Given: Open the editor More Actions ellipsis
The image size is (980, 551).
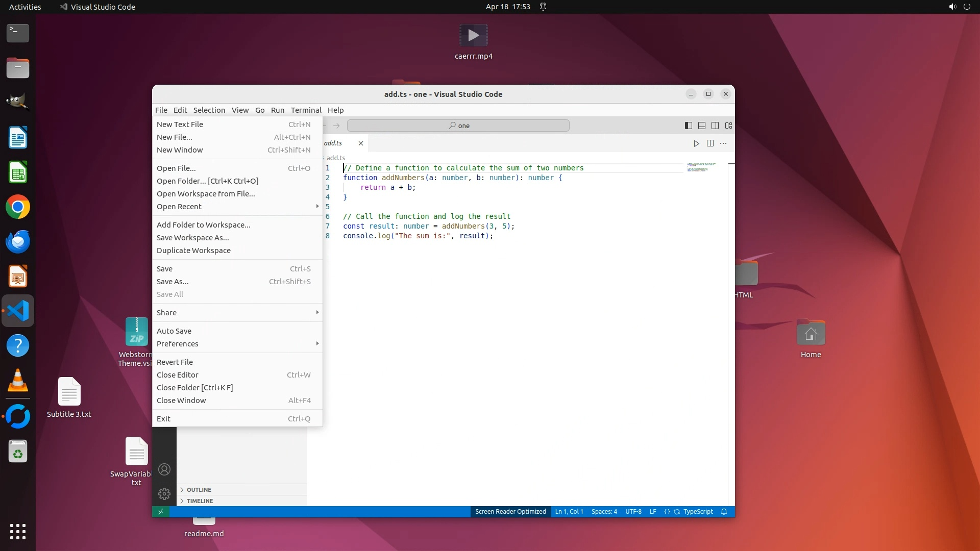Looking at the screenshot, I should coord(723,143).
